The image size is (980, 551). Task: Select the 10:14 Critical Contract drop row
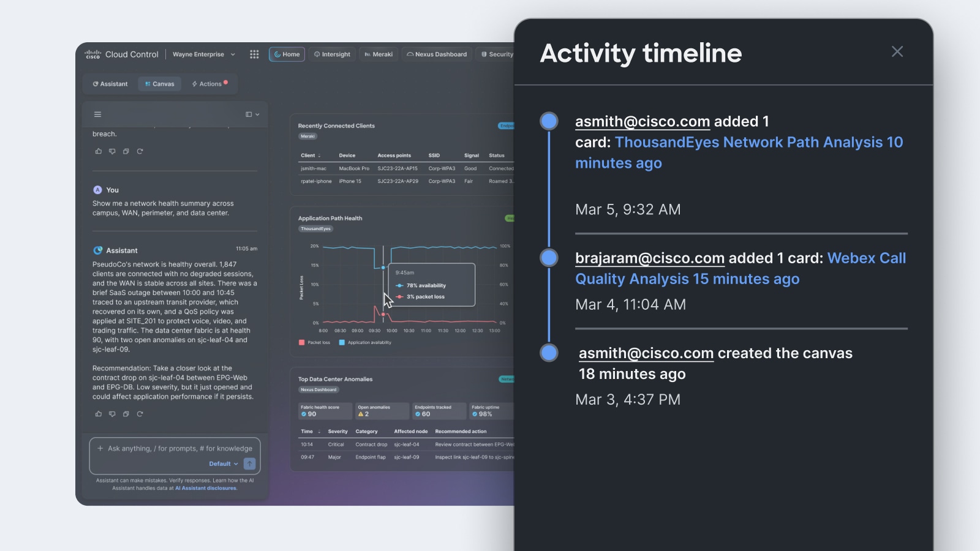(405, 444)
